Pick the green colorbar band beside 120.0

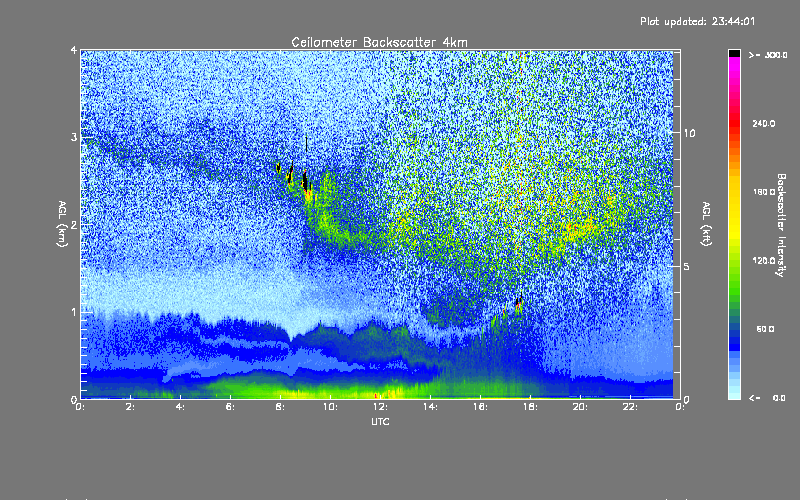(x=734, y=261)
